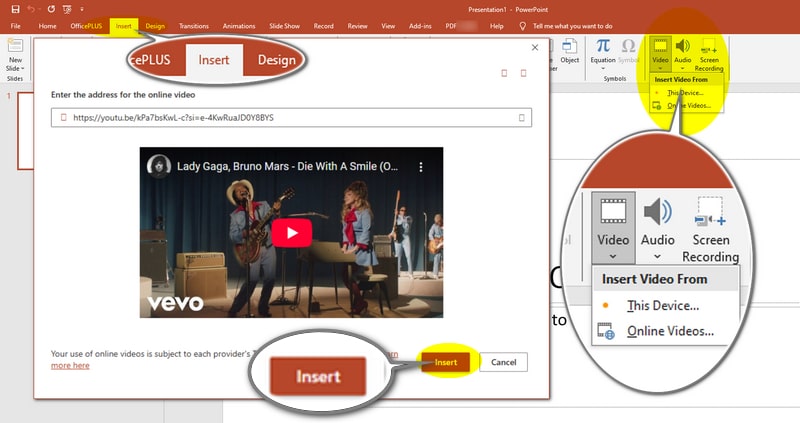
Task: Open the Equation pi icon
Action: pyautogui.click(x=603, y=46)
